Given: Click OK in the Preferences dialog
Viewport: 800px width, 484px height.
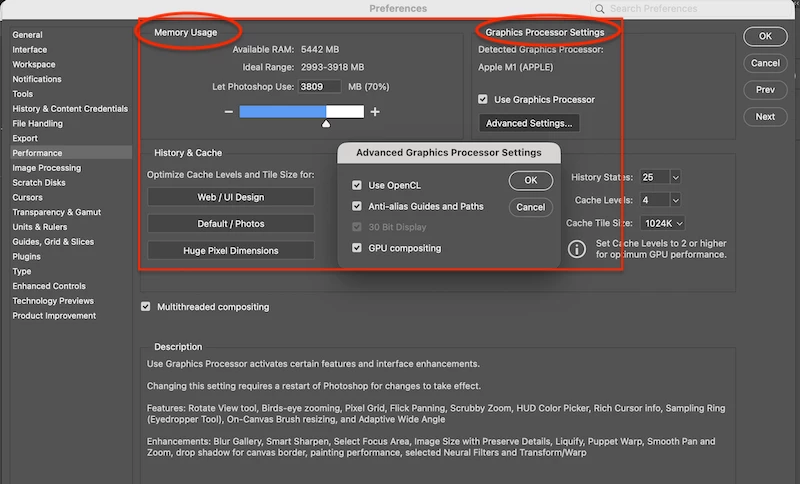Looking at the screenshot, I should (x=765, y=36).
